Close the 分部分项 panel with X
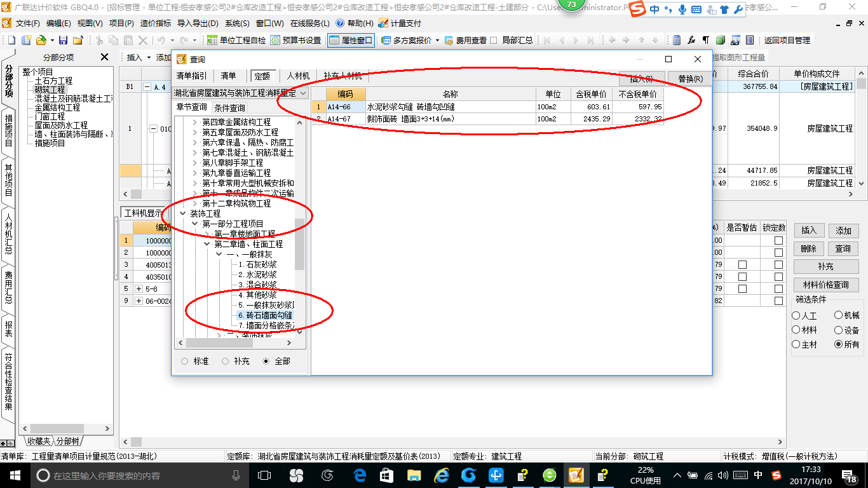The image size is (868, 488). point(104,57)
